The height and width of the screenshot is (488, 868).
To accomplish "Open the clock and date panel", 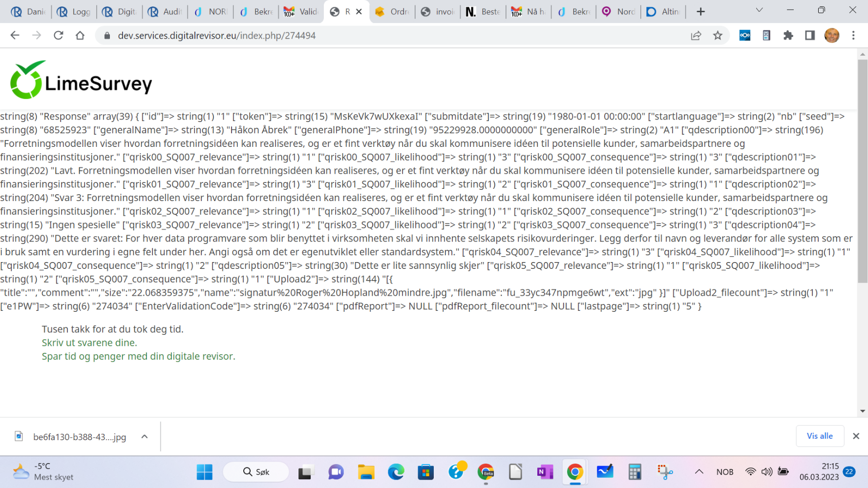I will click(x=820, y=472).
